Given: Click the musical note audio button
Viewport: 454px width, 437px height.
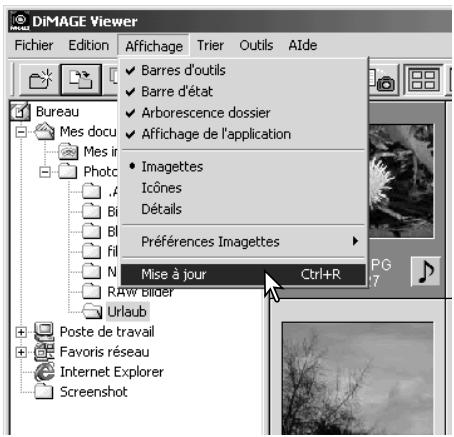Looking at the screenshot, I should tap(426, 271).
